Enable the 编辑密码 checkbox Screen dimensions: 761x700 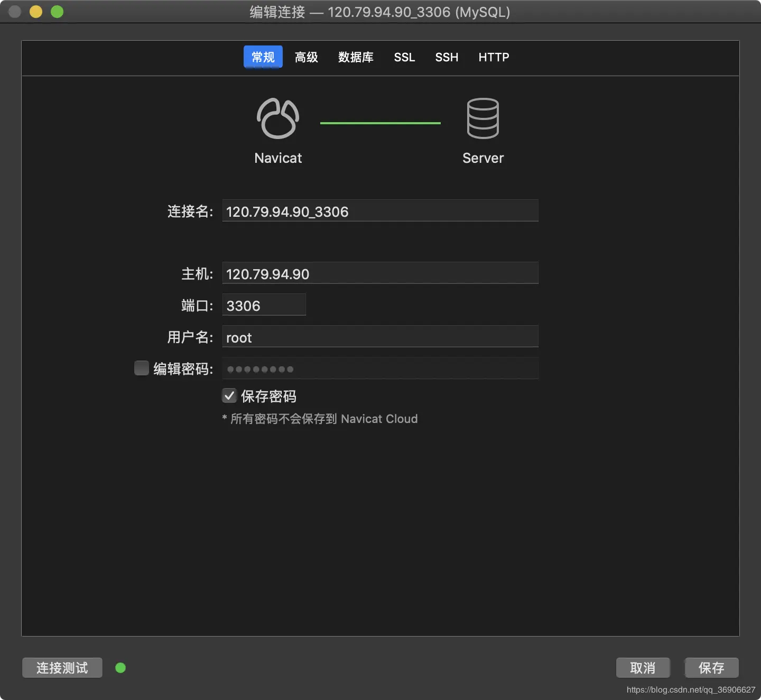tap(142, 368)
